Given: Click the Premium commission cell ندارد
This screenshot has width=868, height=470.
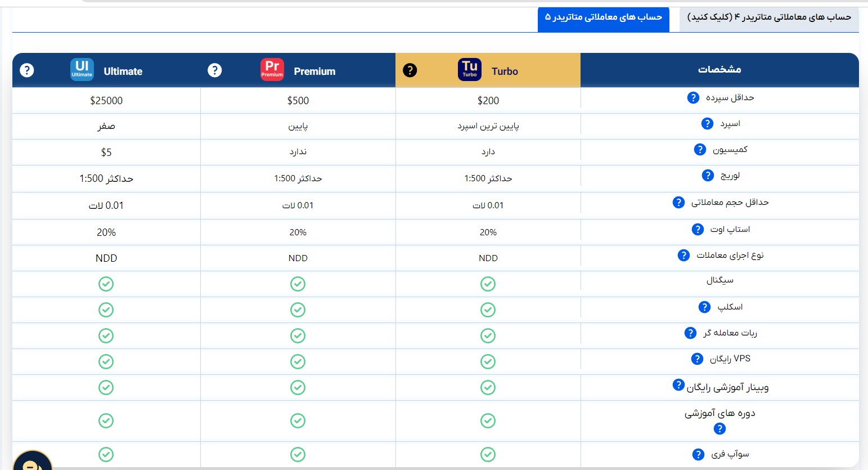Looking at the screenshot, I should point(298,152).
